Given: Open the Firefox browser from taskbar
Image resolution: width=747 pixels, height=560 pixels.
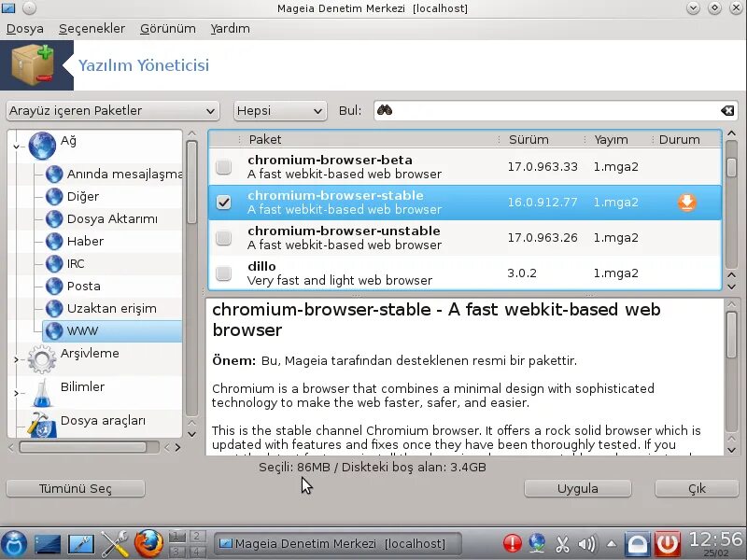Looking at the screenshot, I should coord(148,543).
